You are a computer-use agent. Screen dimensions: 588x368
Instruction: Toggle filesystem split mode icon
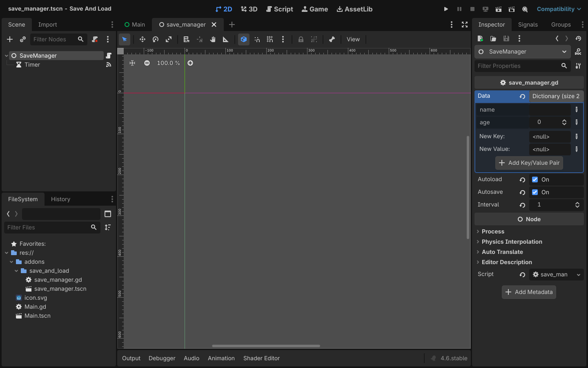point(108,214)
